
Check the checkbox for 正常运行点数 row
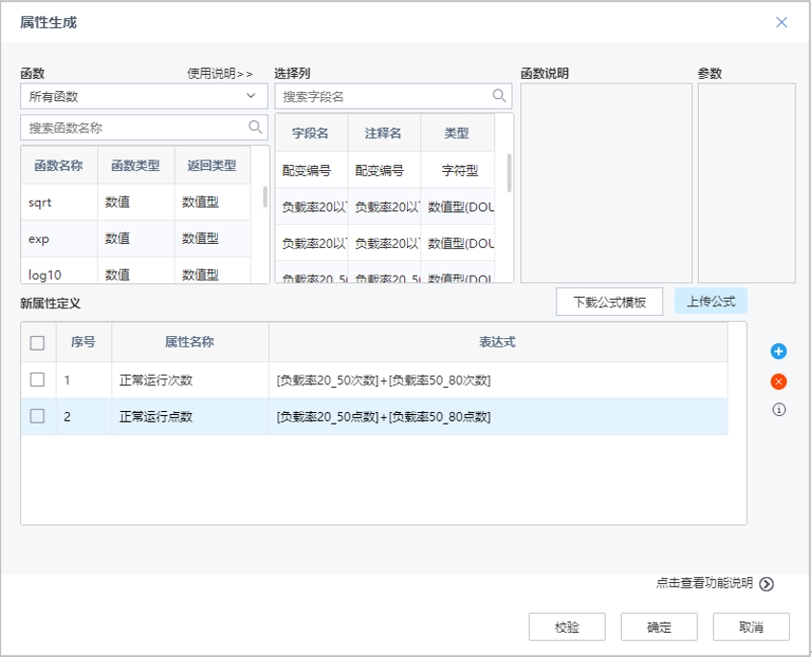[36, 415]
